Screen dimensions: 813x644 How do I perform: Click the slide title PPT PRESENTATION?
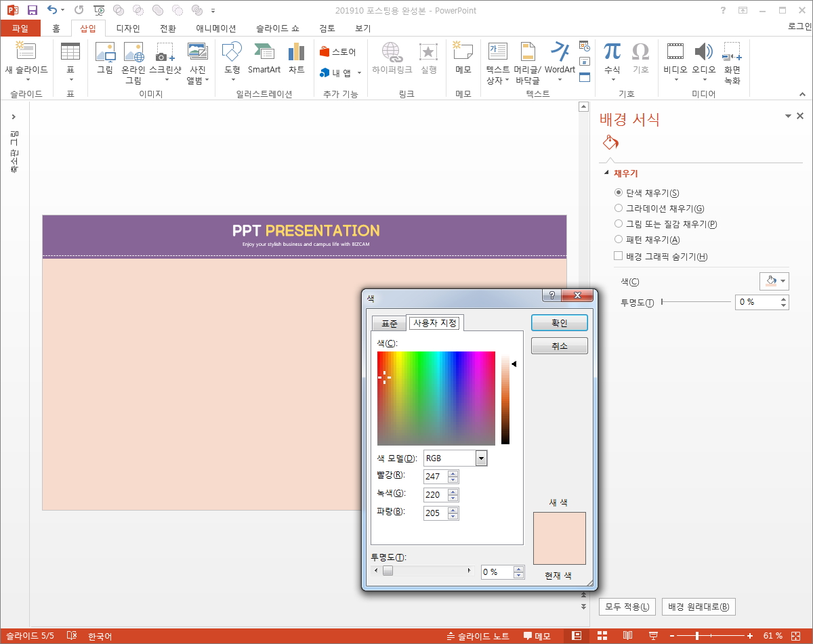[306, 230]
